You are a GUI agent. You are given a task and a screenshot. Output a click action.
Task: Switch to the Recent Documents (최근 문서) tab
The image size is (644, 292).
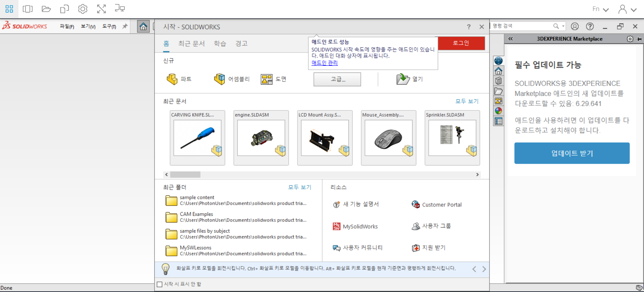[x=192, y=44]
